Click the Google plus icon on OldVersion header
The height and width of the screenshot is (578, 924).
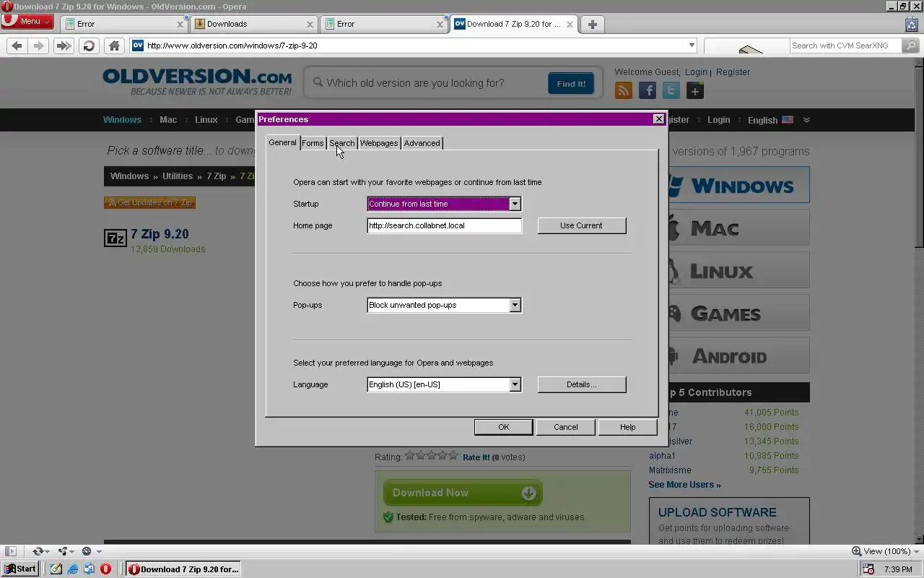point(695,90)
